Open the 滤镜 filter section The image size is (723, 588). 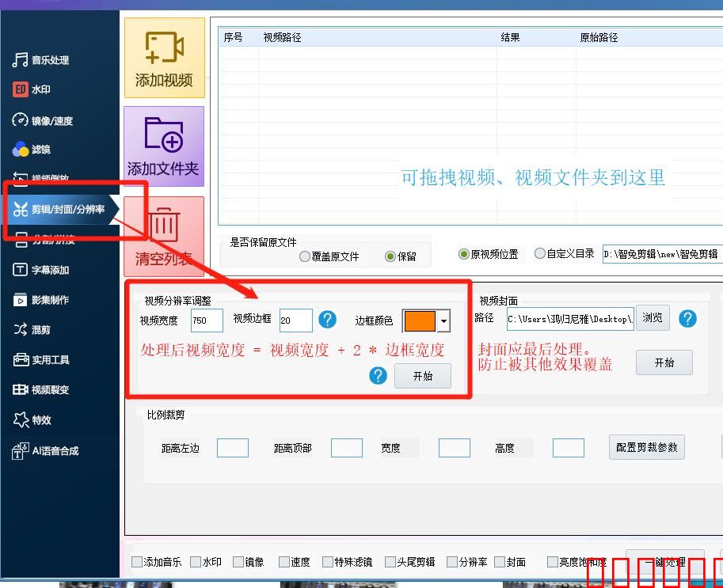point(32,150)
